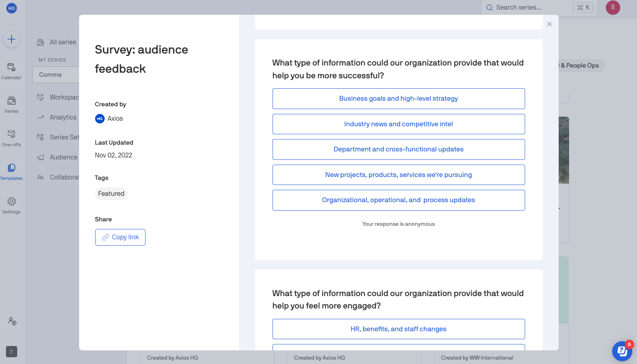Viewport: 637px width, 364px height.
Task: Open the Templates section
Action: tap(11, 172)
